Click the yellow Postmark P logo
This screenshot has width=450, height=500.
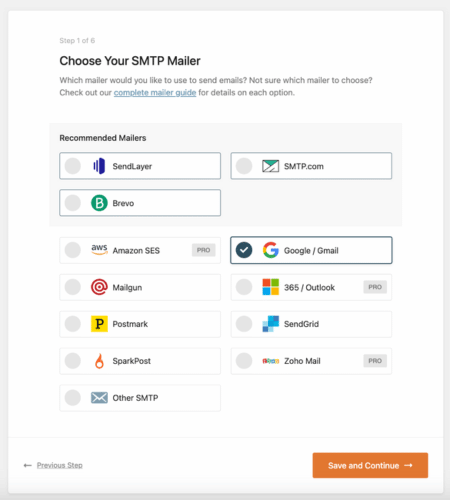(x=99, y=324)
